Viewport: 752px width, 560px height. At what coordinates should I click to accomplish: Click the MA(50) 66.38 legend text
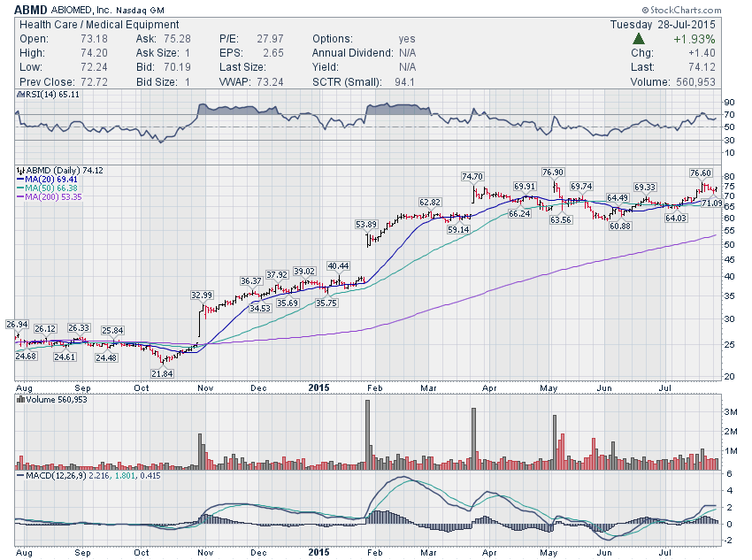(x=50, y=188)
